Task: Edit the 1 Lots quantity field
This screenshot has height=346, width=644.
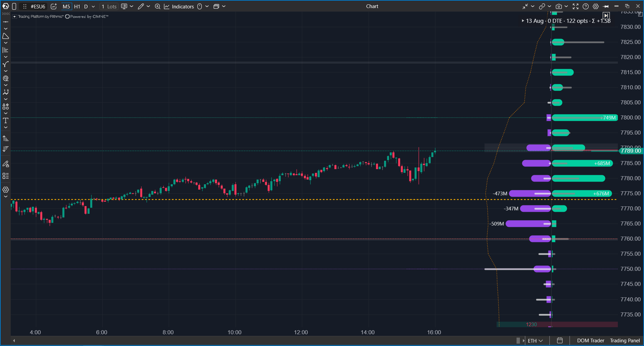Action: pos(109,6)
